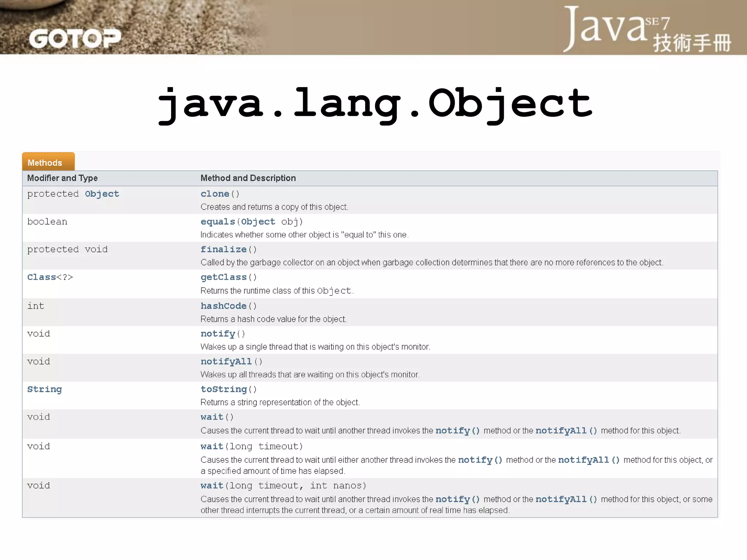
Task: Click notify() link in wait(long timeout, int nanos) description
Action: pyautogui.click(x=458, y=499)
